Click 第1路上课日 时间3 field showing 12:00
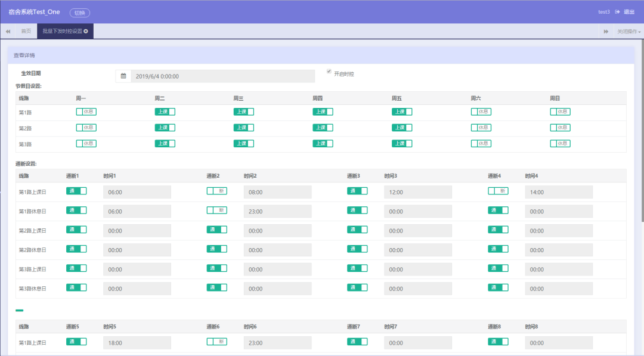 pos(418,192)
